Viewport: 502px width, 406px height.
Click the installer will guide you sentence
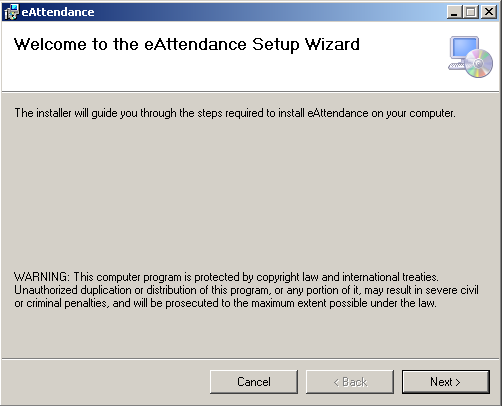(x=235, y=113)
